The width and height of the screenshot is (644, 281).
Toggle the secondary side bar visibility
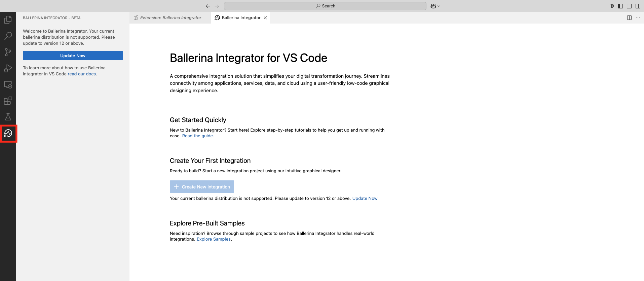coord(638,6)
